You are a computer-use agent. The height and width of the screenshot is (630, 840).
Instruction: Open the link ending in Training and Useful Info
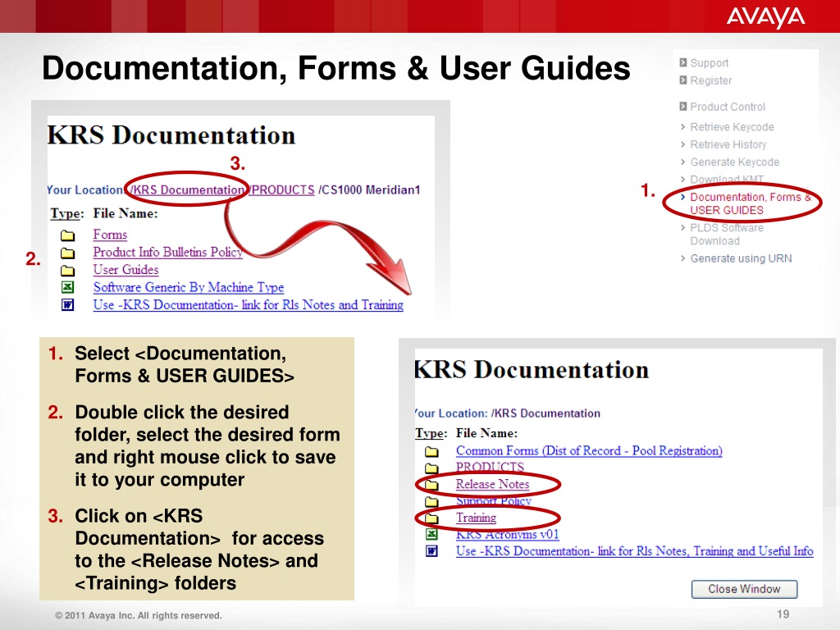coord(634,551)
